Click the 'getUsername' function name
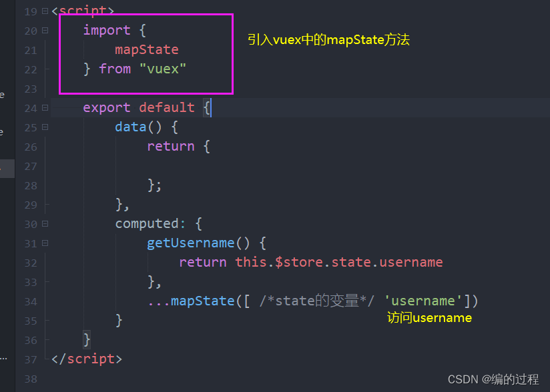550x392 pixels. pyautogui.click(x=190, y=243)
